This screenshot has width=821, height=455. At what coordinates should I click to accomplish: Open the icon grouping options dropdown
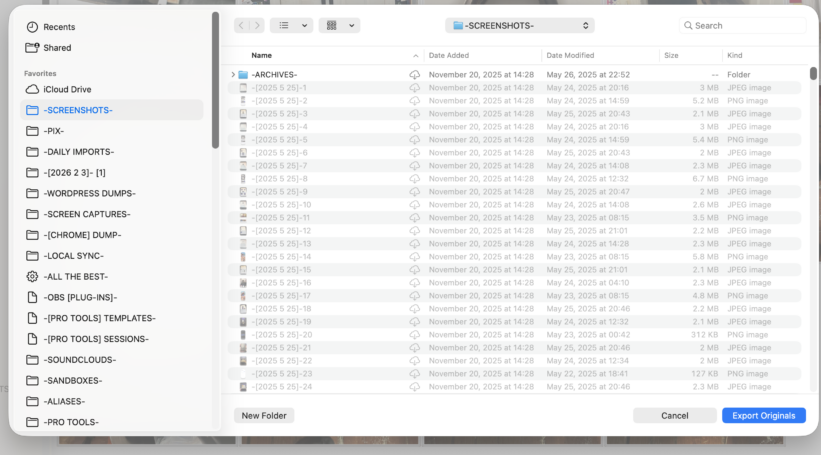(339, 26)
